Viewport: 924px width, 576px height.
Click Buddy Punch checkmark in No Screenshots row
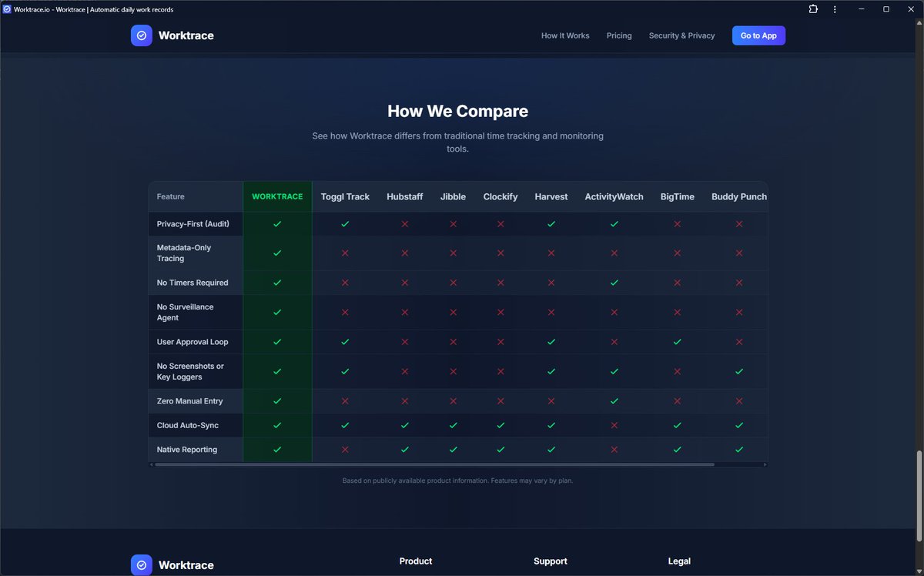(x=739, y=371)
